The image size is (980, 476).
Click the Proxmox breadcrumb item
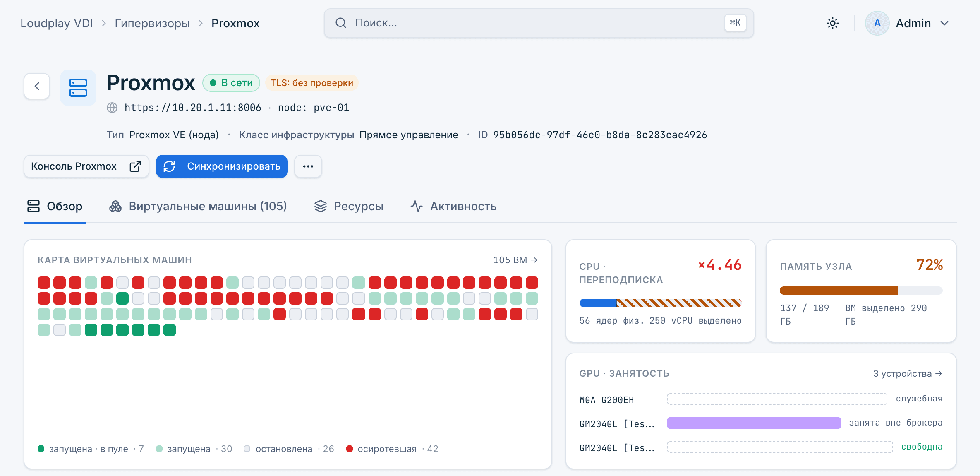pos(235,23)
